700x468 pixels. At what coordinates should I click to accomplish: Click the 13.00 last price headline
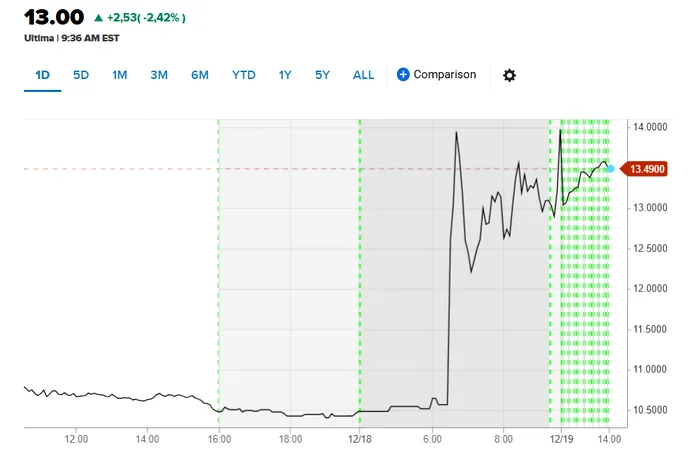pyautogui.click(x=54, y=18)
